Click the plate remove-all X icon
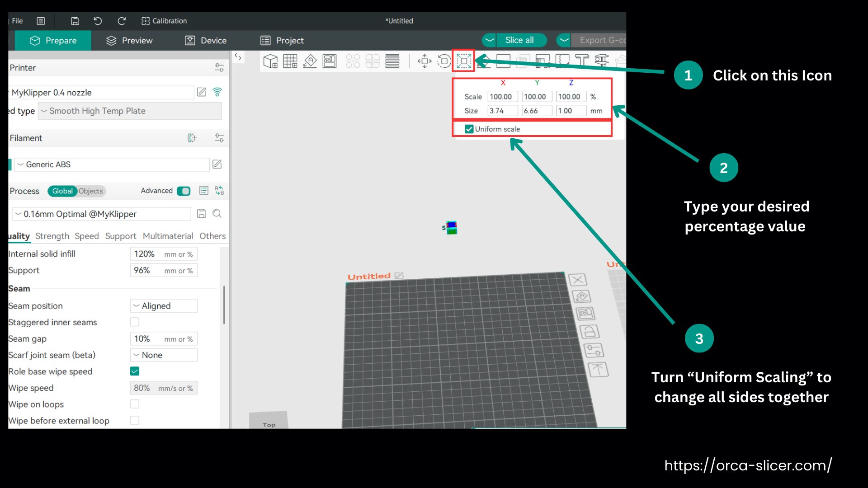 point(578,280)
